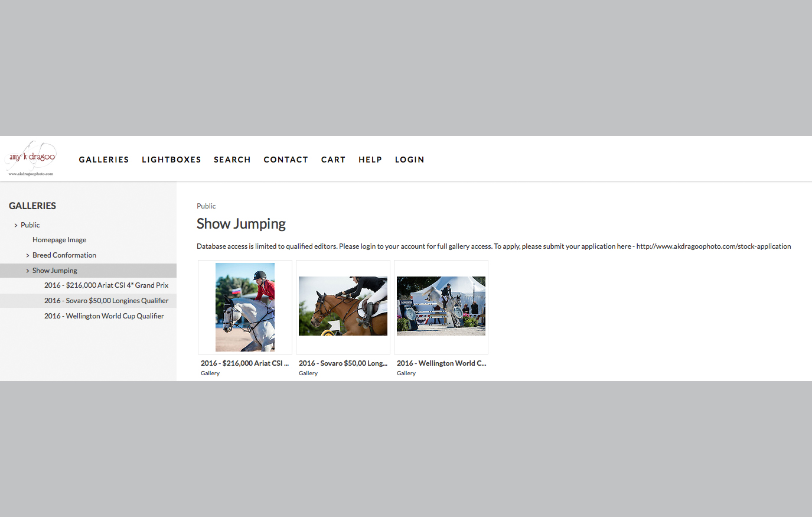Screen dimensions: 812x517
Task: Open the Galleries menu
Action: click(104, 160)
